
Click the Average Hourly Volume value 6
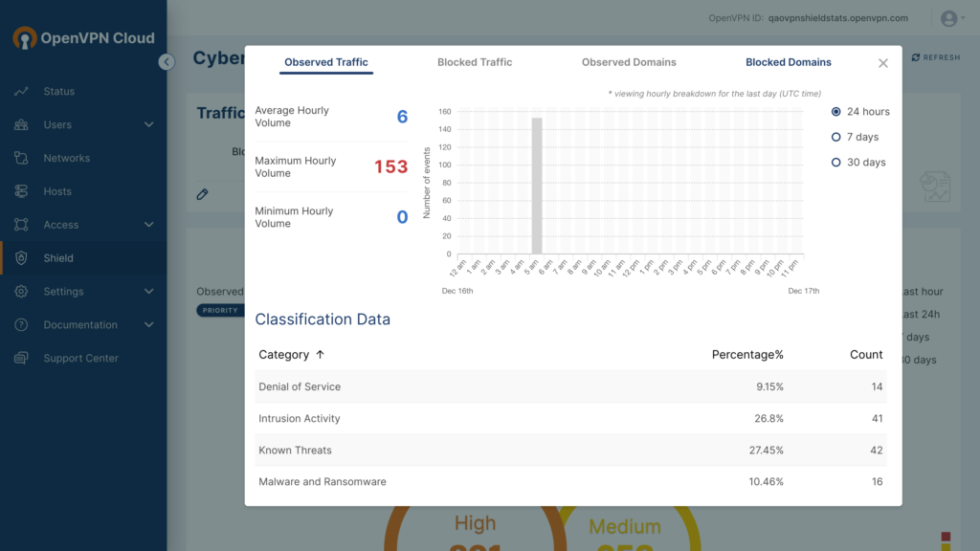coord(403,117)
